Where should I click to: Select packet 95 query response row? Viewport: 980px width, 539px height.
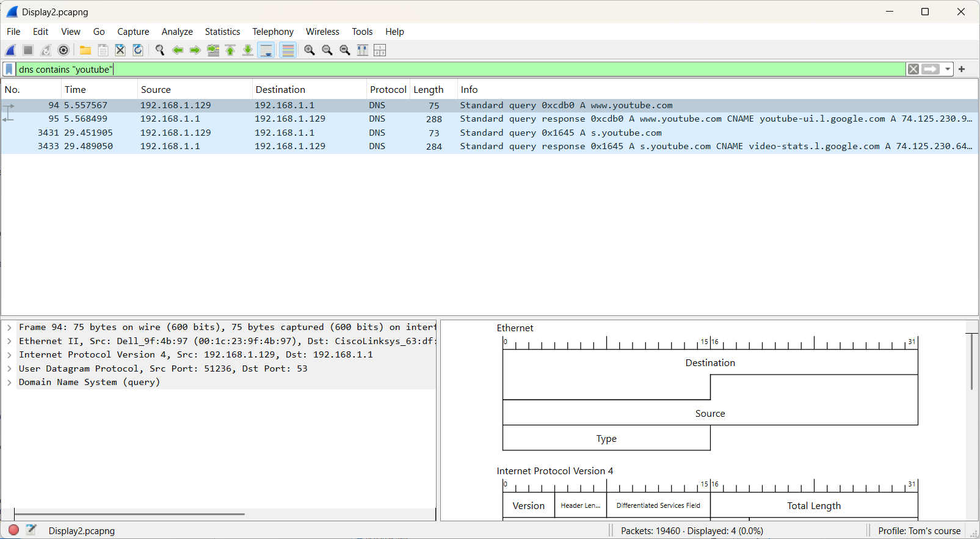[489, 119]
